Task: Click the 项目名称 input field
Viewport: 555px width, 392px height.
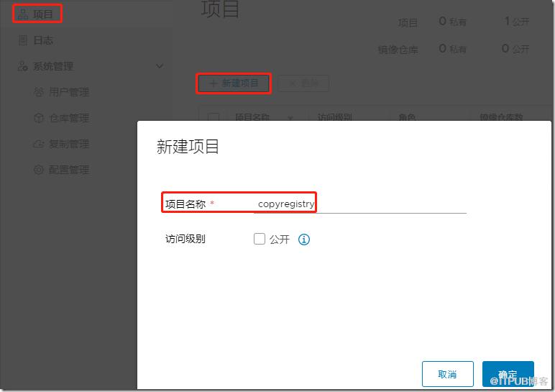Action: pyautogui.click(x=360, y=204)
